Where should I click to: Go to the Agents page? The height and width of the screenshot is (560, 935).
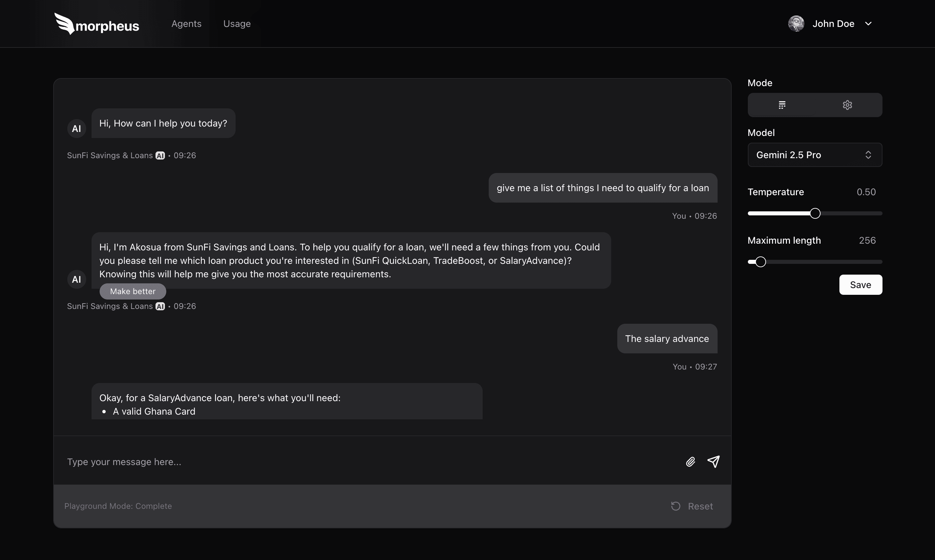[186, 24]
